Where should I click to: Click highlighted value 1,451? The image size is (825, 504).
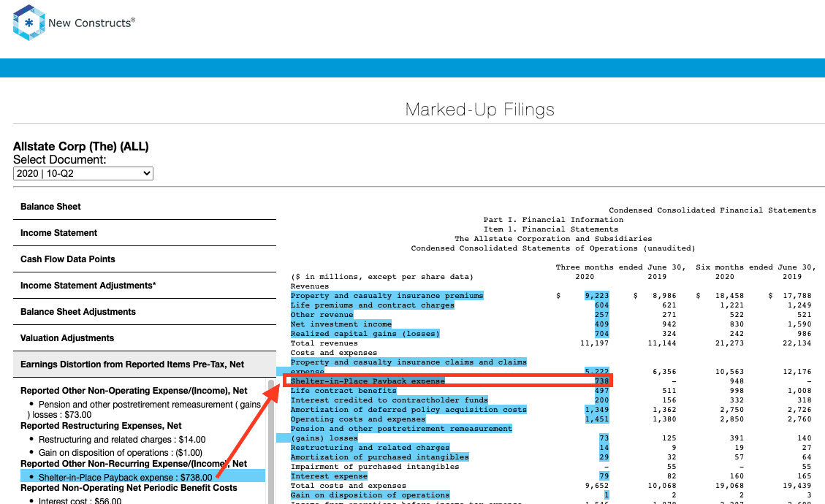[597, 419]
